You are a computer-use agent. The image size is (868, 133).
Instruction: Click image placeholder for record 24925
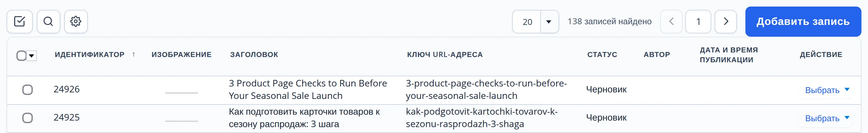tap(181, 121)
